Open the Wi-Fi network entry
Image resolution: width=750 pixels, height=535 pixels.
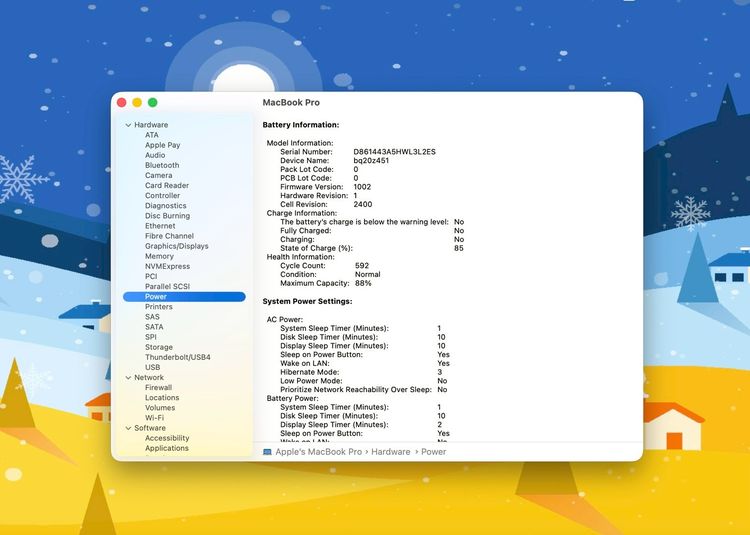154,418
